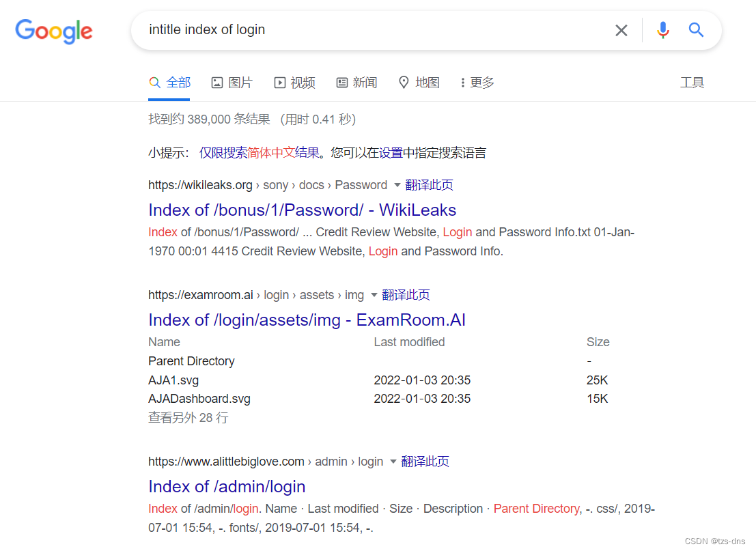Click the Google logo
This screenshot has width=756, height=551.
pyautogui.click(x=53, y=31)
